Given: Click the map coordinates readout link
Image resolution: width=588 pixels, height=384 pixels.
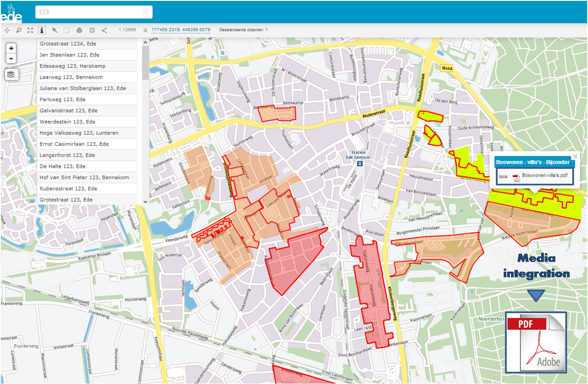Looking at the screenshot, I should (x=181, y=30).
